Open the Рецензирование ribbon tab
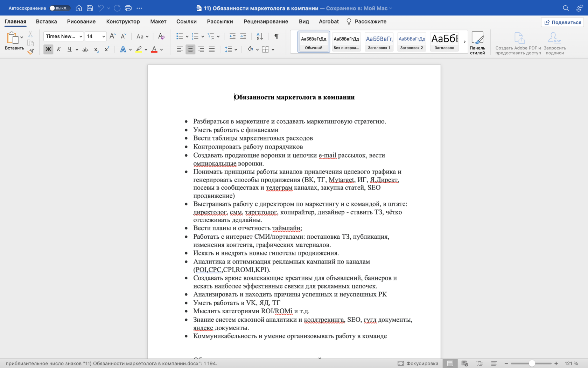 point(266,21)
